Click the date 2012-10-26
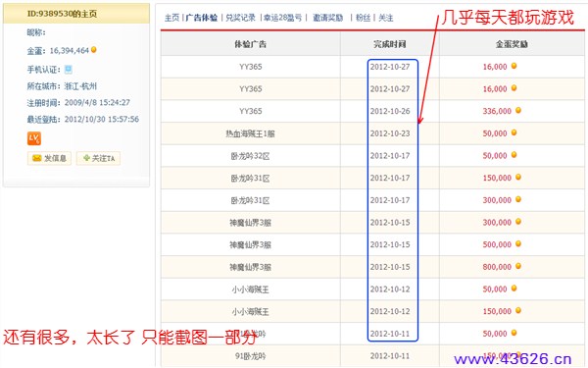 (390, 111)
